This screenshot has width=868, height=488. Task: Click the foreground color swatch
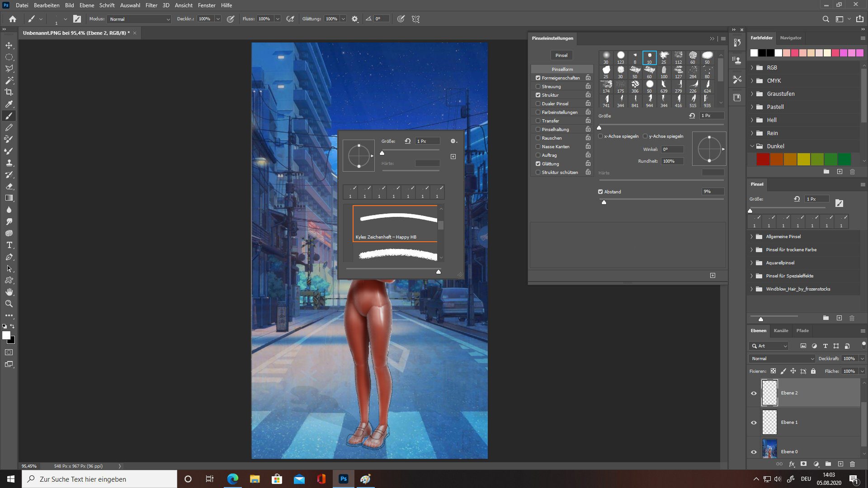pos(6,335)
